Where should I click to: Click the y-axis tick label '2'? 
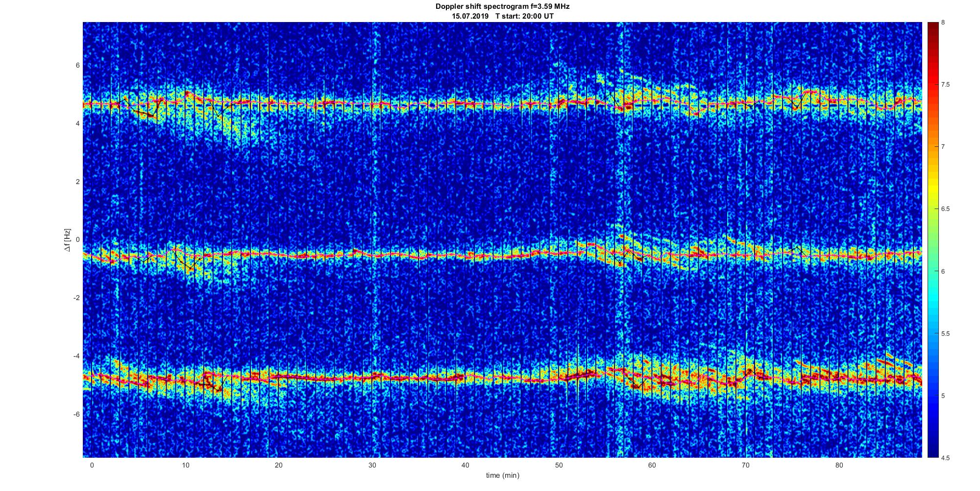pos(78,182)
